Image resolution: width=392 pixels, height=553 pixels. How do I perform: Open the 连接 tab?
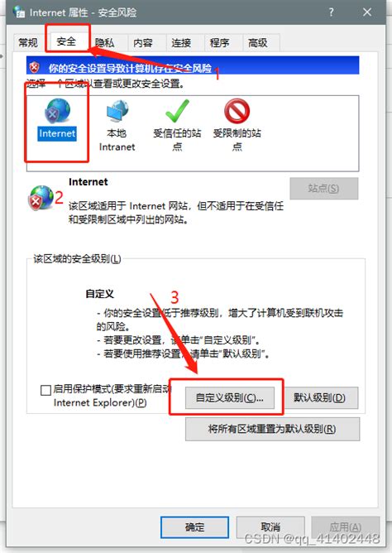point(182,43)
